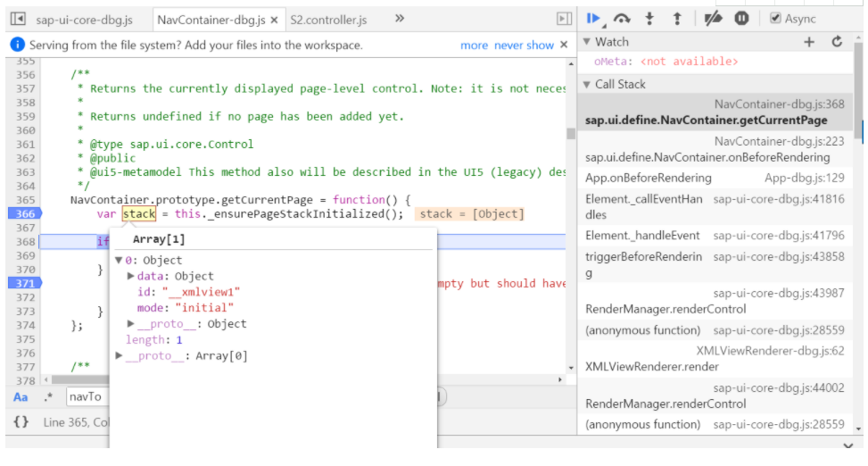Click the mode: "initial" property

pos(186,307)
